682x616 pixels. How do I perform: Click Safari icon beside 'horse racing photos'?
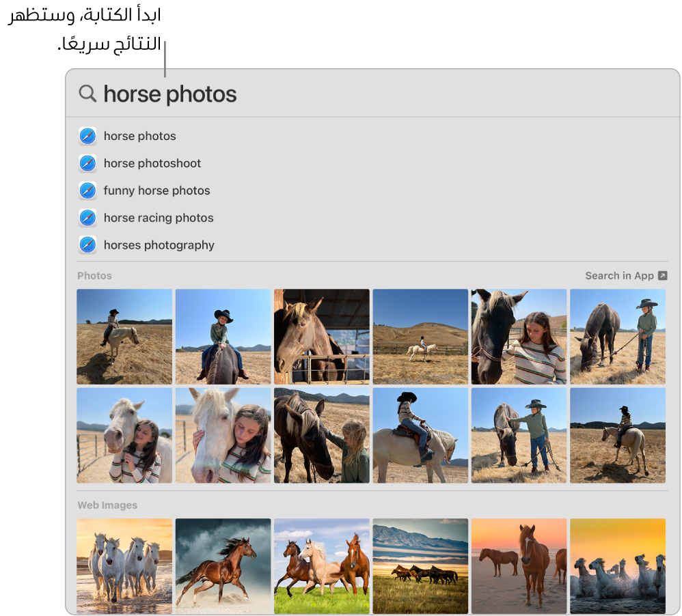(x=87, y=218)
